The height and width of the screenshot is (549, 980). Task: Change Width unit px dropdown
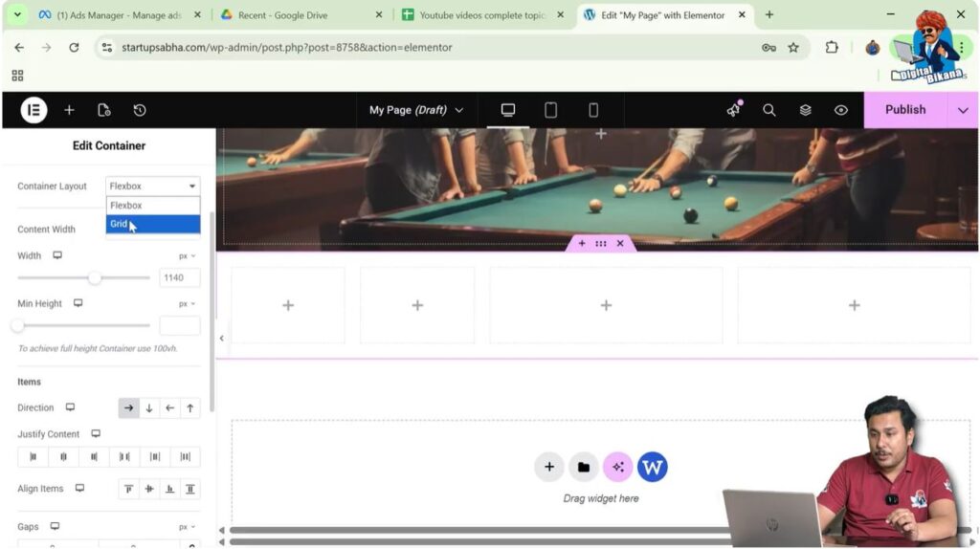[187, 256]
